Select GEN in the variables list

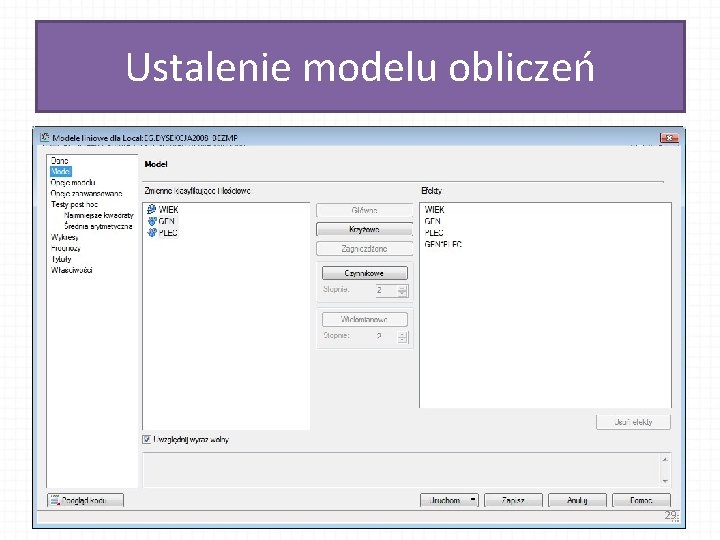[x=166, y=221]
